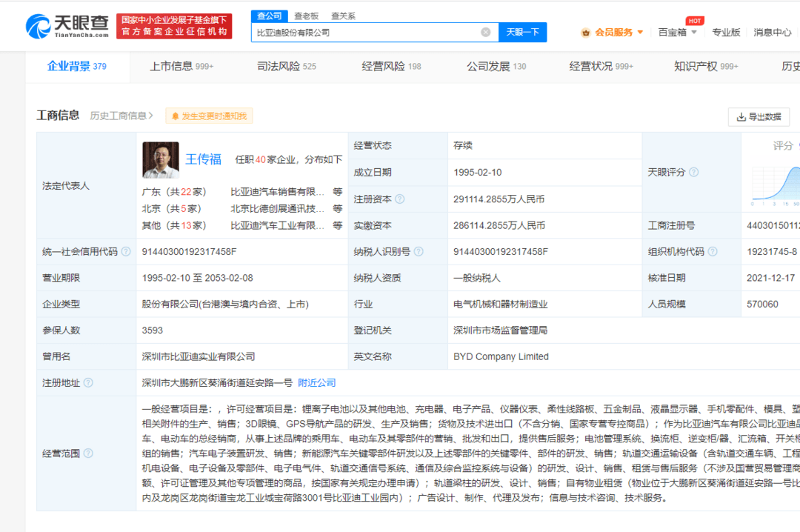This screenshot has height=532, width=800.
Task: Click the former name 深圳市比亚迪实业有限公司
Action: tap(199, 356)
